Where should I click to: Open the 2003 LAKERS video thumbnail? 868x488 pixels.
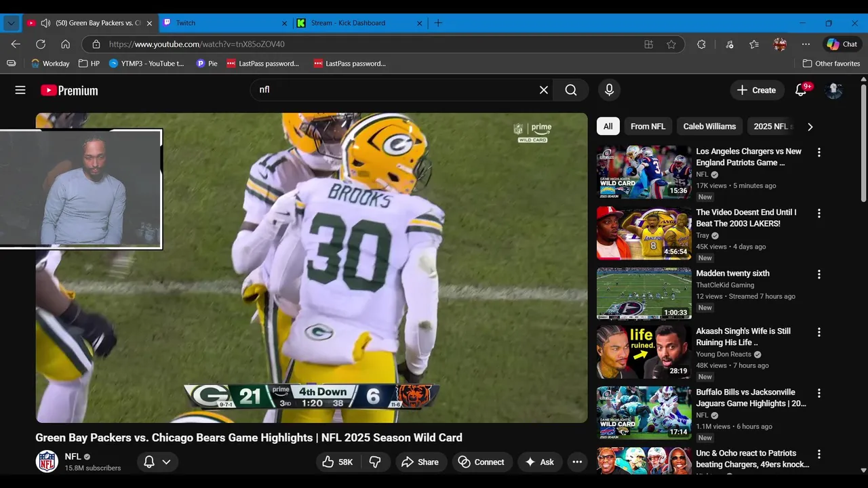pos(644,233)
